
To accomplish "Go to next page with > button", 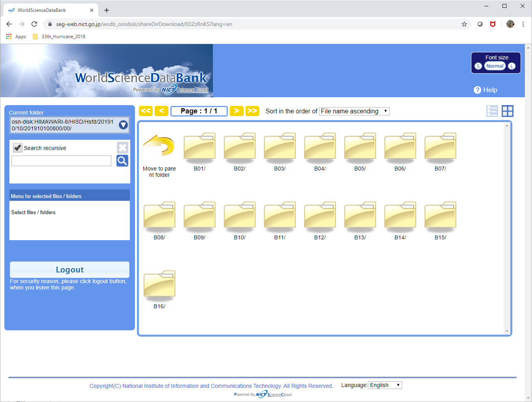I will tap(236, 111).
